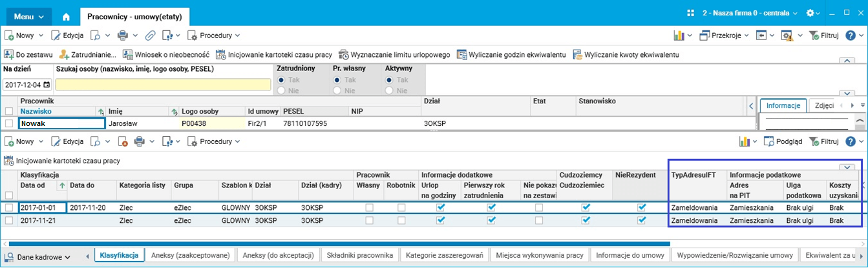Open Miejsca wykonywania pracy tab
The image size is (868, 268).
click(x=540, y=255)
